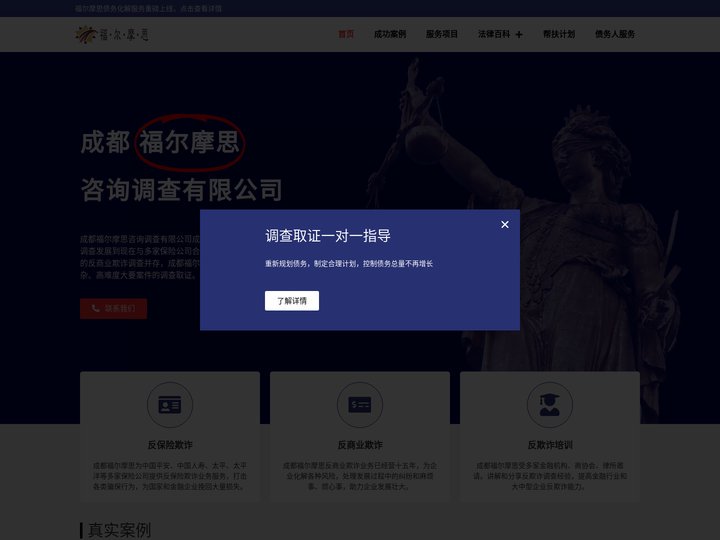The width and height of the screenshot is (720, 540).
Task: Go to the 成功案例 nav item
Action: 389,34
